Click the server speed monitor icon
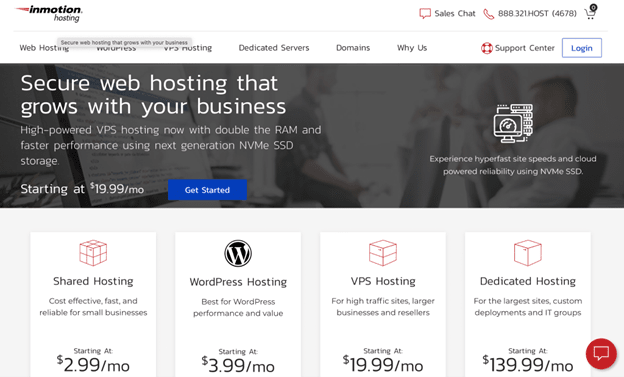This screenshot has height=377, width=624. coord(513,123)
